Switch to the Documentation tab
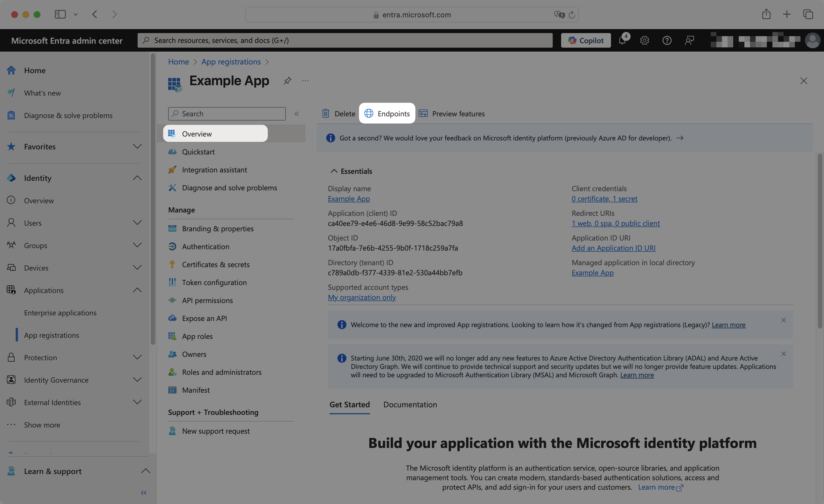Image resolution: width=824 pixels, height=504 pixels. click(410, 404)
